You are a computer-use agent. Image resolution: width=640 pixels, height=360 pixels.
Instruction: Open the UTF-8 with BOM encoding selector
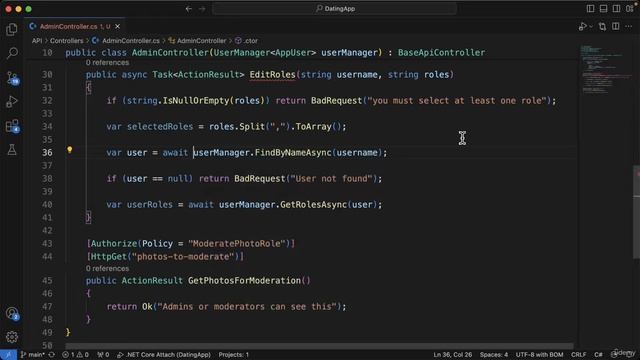539,355
